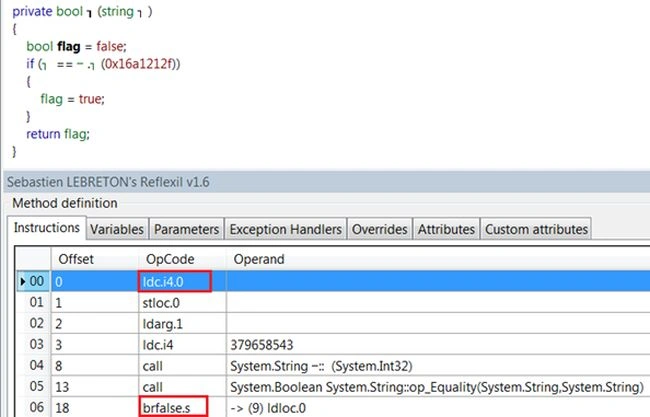
Task: Open the Custom attributes tab
Action: 536,229
